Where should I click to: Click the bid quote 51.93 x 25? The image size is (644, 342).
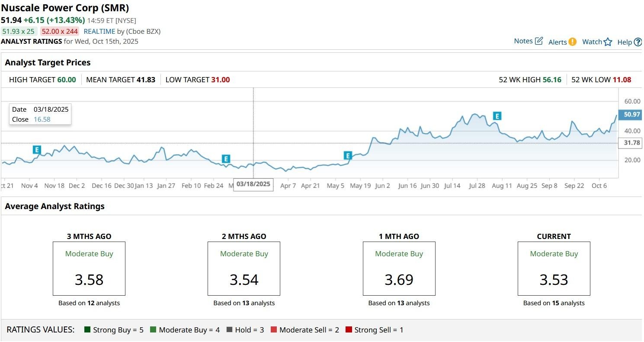click(19, 31)
